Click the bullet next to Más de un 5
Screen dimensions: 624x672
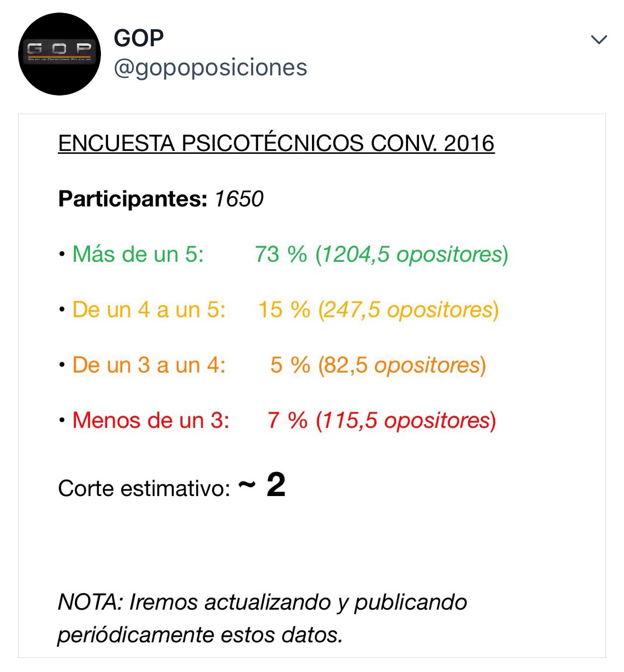click(x=62, y=254)
